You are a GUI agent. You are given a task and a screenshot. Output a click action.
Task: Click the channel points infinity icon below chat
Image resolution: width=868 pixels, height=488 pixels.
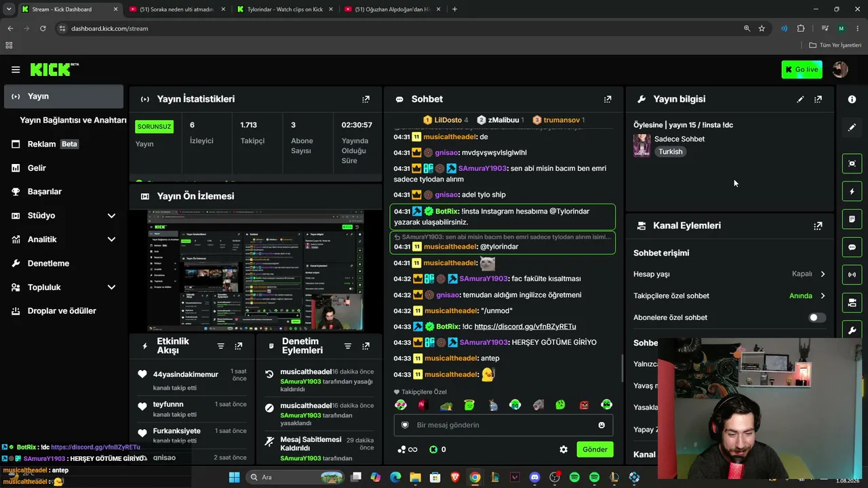coord(408,449)
